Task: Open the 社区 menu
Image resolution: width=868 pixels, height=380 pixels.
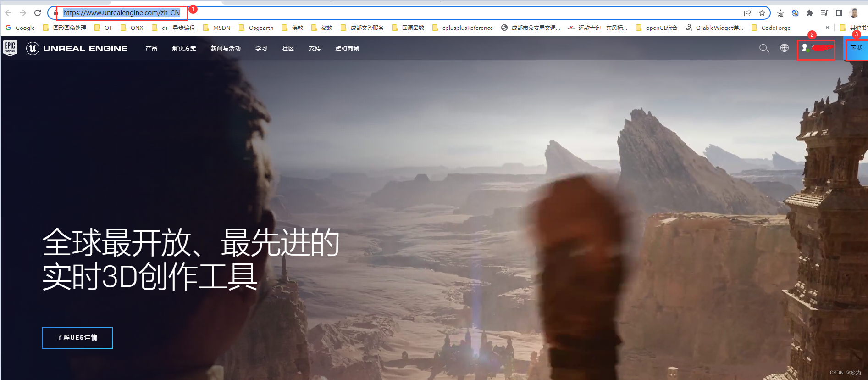Action: [288, 48]
